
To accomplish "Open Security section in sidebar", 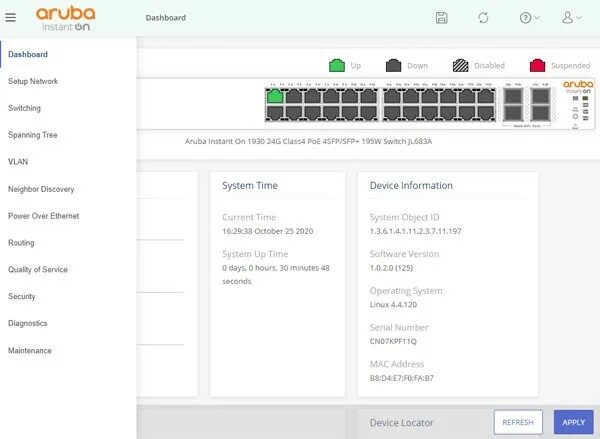I will (21, 296).
